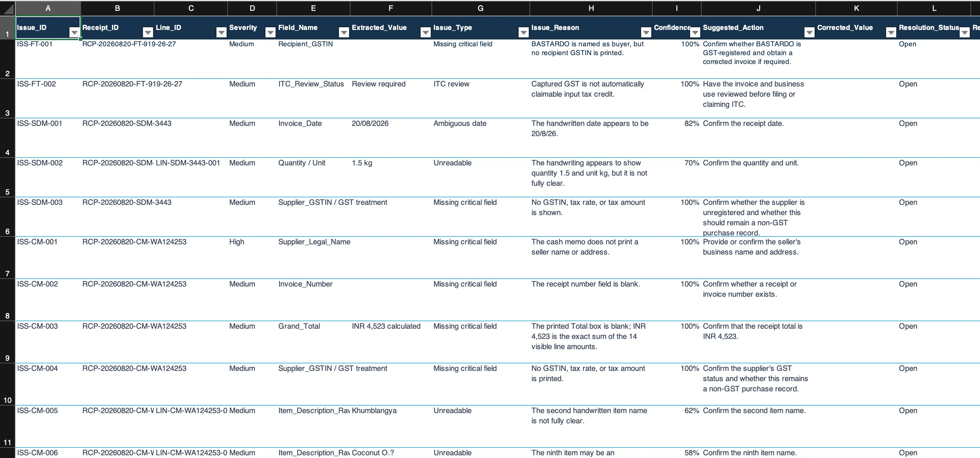Select row 5 header

click(x=7, y=177)
